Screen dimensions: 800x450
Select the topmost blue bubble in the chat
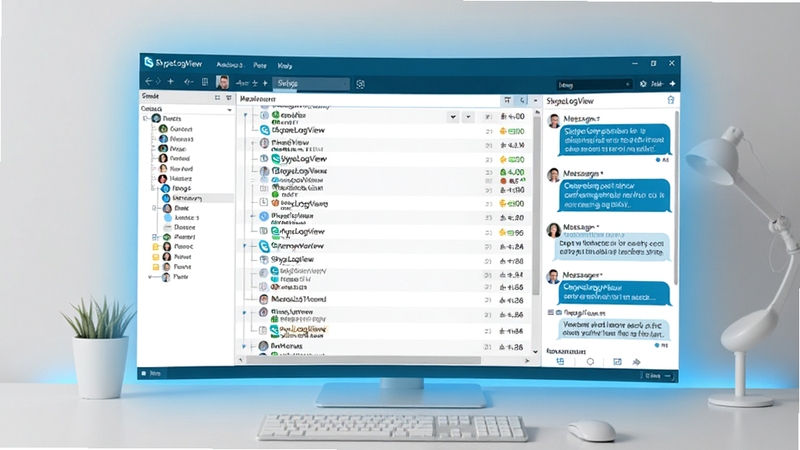pyautogui.click(x=615, y=140)
